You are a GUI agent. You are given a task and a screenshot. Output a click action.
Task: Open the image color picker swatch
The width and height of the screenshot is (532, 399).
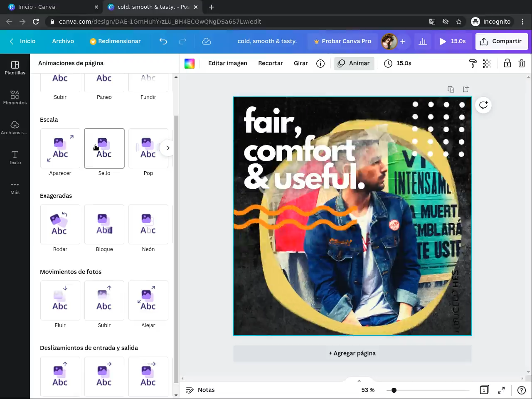pos(190,63)
